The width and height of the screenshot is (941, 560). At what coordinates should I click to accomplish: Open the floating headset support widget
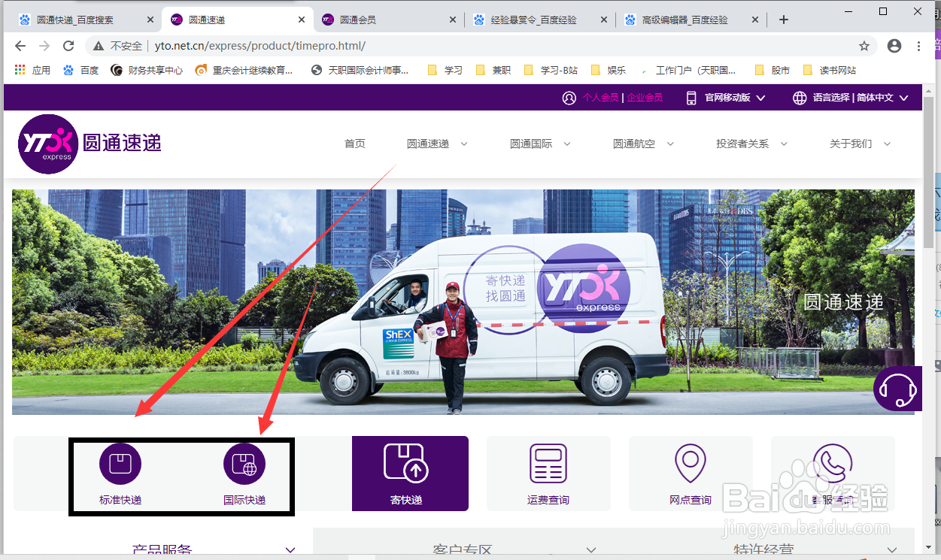pyautogui.click(x=897, y=389)
